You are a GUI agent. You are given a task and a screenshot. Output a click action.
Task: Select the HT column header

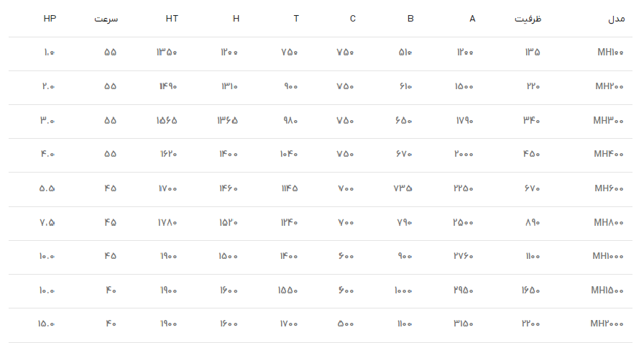[x=172, y=19]
